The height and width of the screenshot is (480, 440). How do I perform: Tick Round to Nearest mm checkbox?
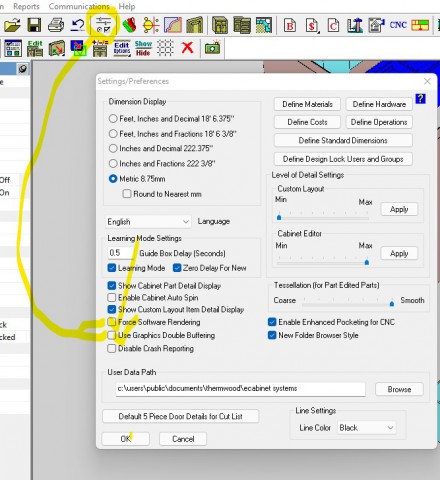point(127,194)
